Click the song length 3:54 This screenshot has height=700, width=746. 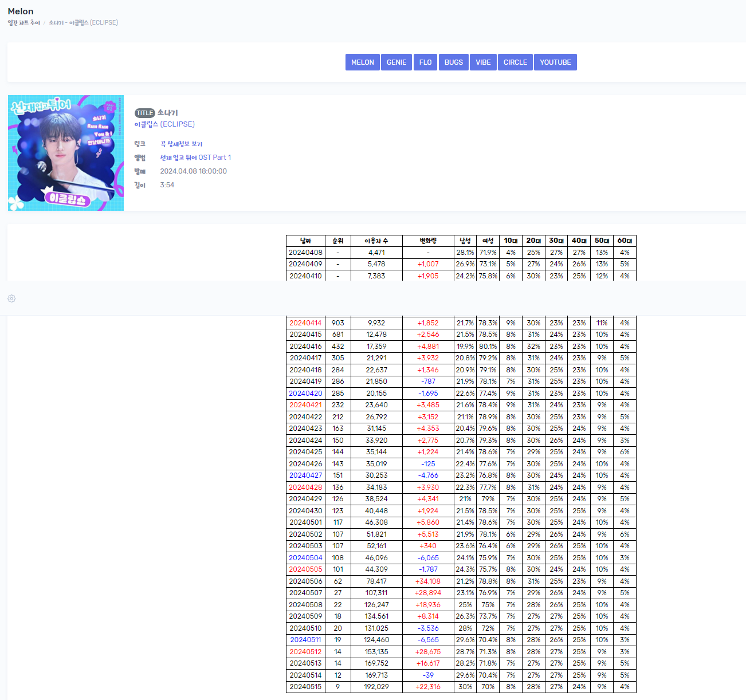click(x=167, y=185)
